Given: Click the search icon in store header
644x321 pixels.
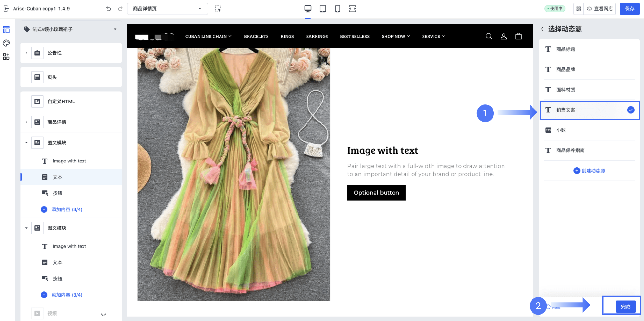Looking at the screenshot, I should pos(489,36).
